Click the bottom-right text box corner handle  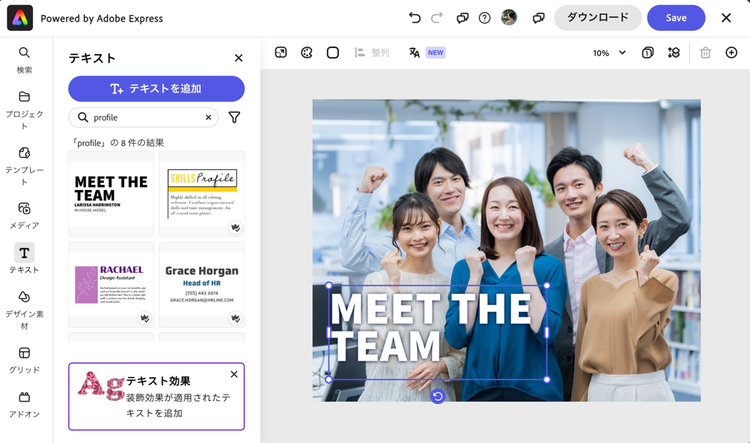pos(547,379)
